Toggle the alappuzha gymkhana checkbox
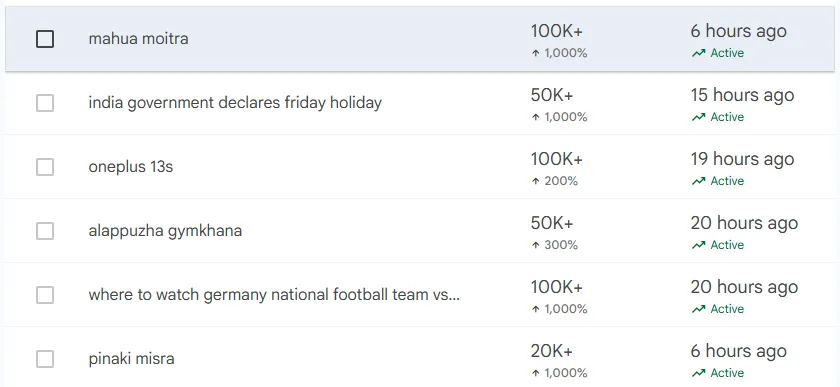 pyautogui.click(x=45, y=231)
